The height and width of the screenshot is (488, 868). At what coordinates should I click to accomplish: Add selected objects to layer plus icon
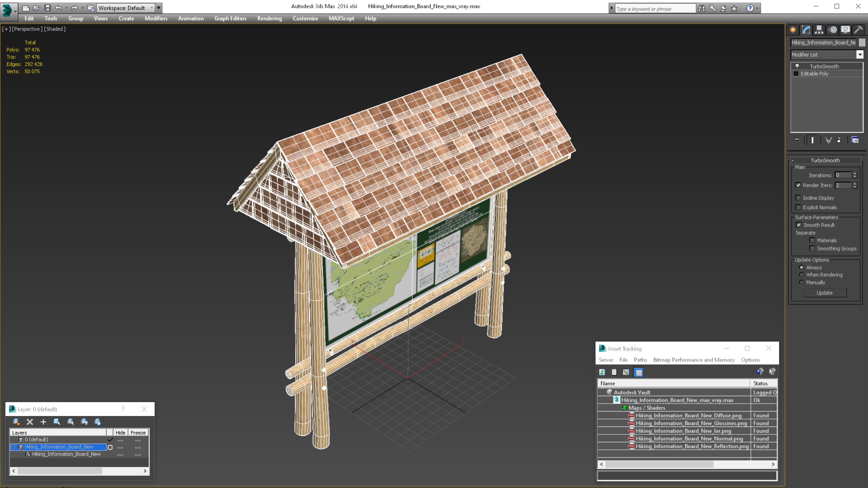click(x=43, y=422)
